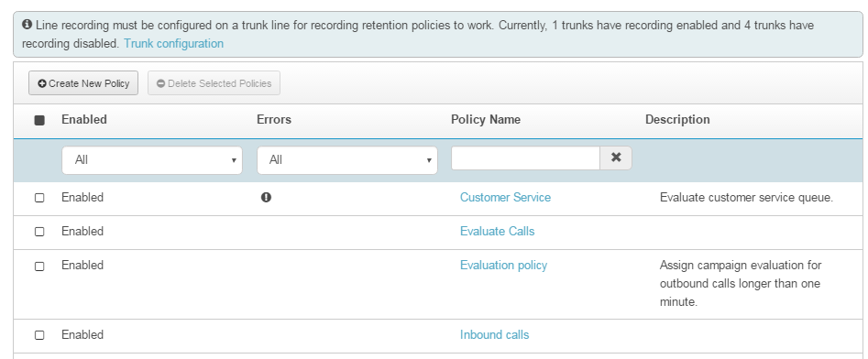
Task: Click the Description column header
Action: click(677, 119)
